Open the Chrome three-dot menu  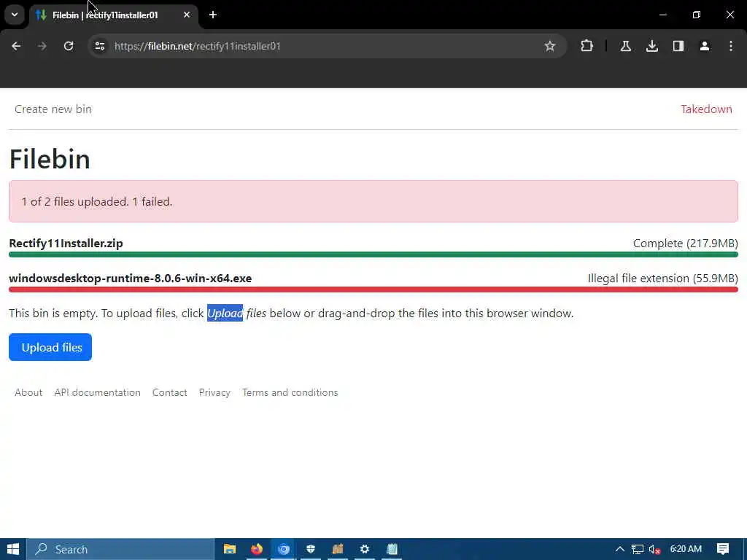[x=731, y=46]
